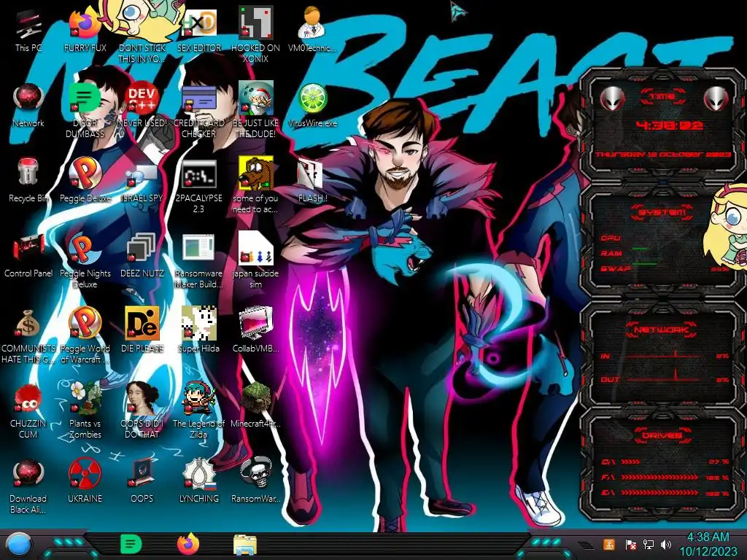Open File Explorer from the taskbar
The image size is (747, 560).
245,544
